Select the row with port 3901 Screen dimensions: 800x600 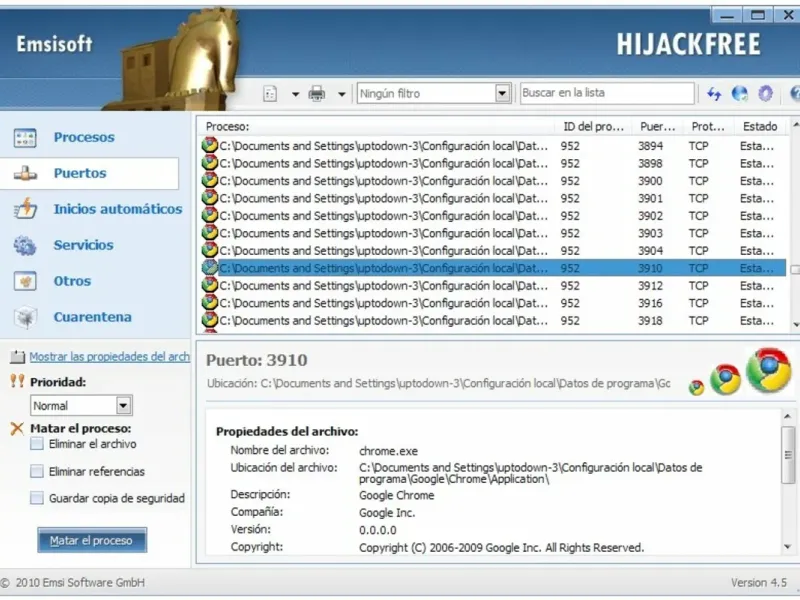pyautogui.click(x=493, y=198)
